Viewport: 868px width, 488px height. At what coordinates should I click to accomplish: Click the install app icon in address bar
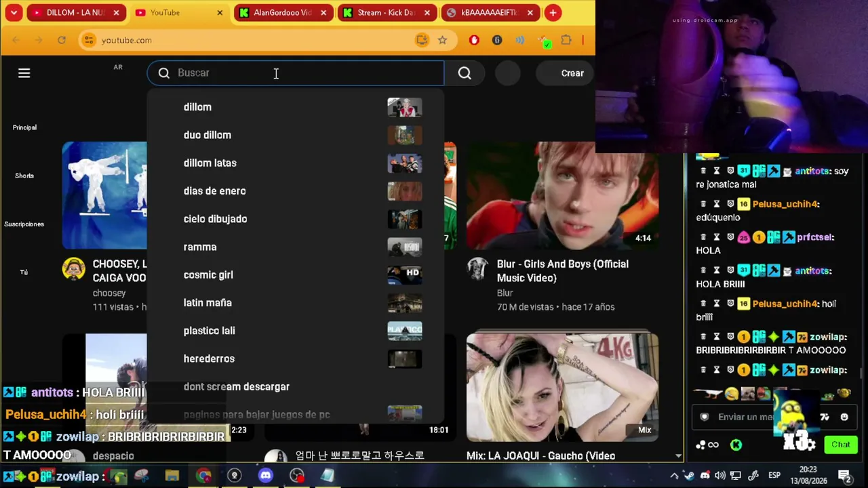click(x=422, y=40)
